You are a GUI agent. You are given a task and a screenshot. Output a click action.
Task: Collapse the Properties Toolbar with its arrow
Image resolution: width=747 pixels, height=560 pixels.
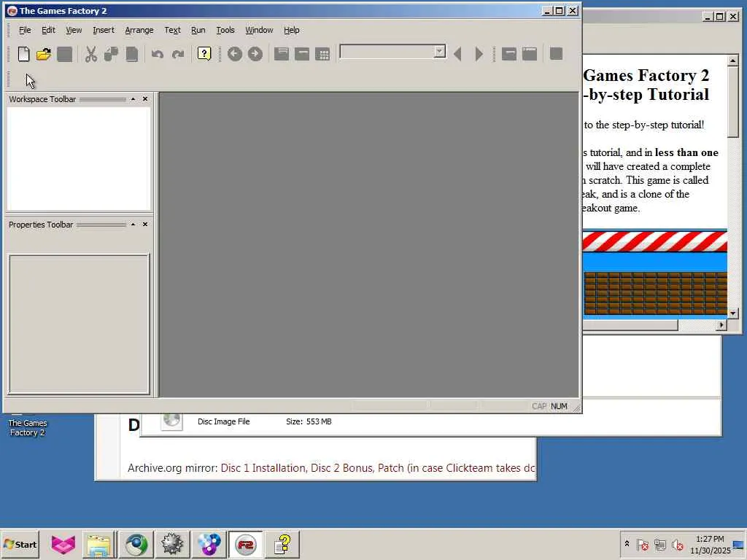coord(133,225)
